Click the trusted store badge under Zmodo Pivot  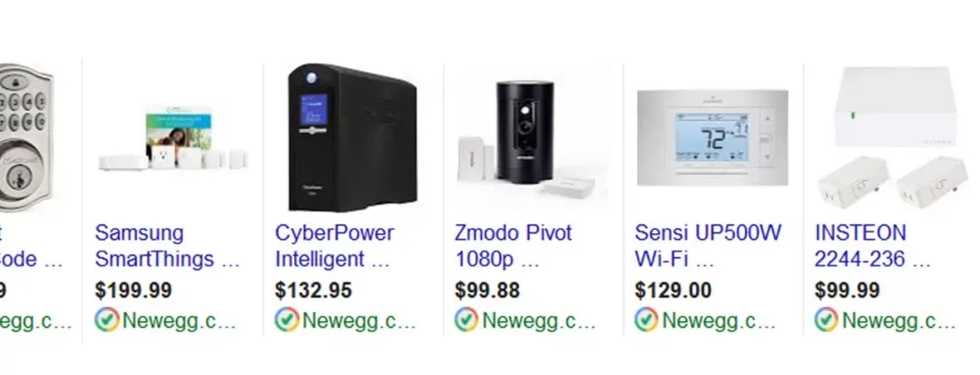click(466, 320)
